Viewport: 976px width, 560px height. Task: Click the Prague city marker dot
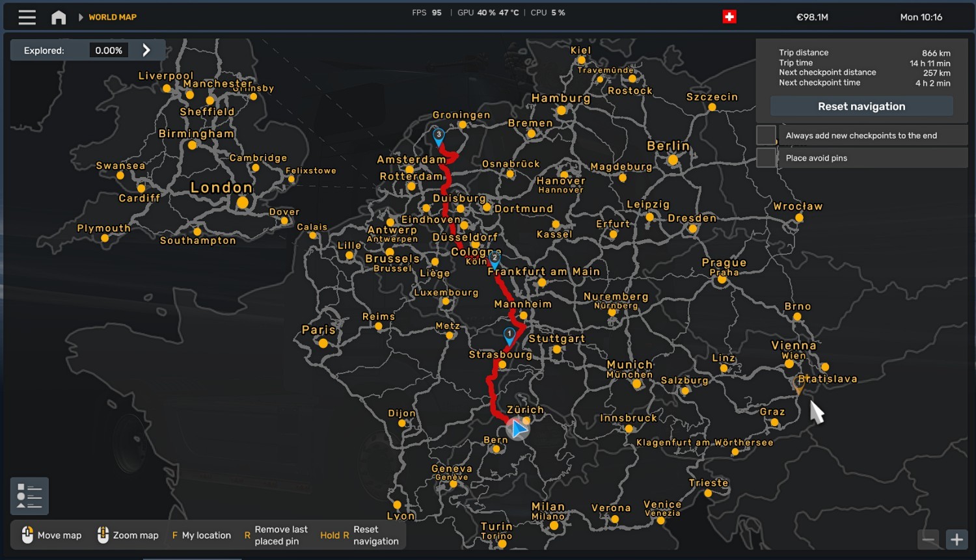coord(722,280)
